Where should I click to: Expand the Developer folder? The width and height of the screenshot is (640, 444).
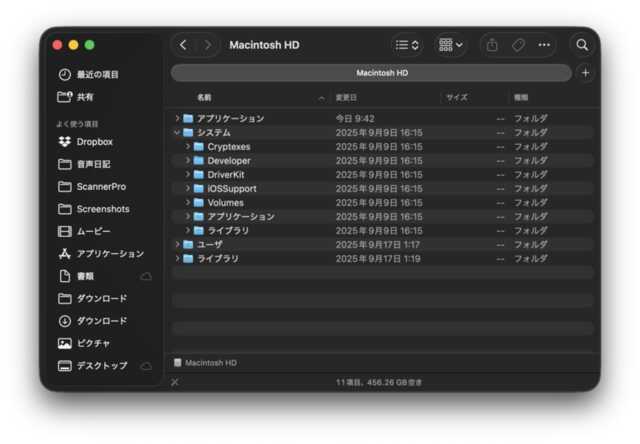tap(187, 160)
